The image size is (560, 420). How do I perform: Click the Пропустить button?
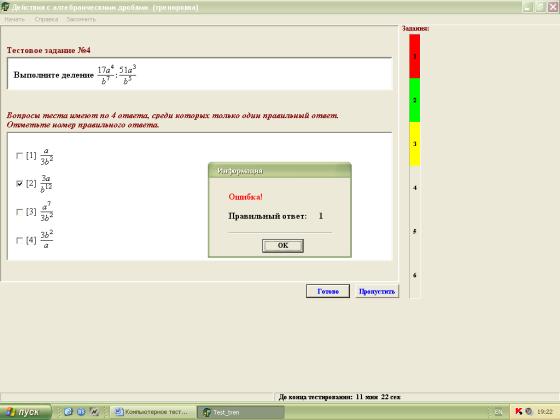tap(377, 291)
